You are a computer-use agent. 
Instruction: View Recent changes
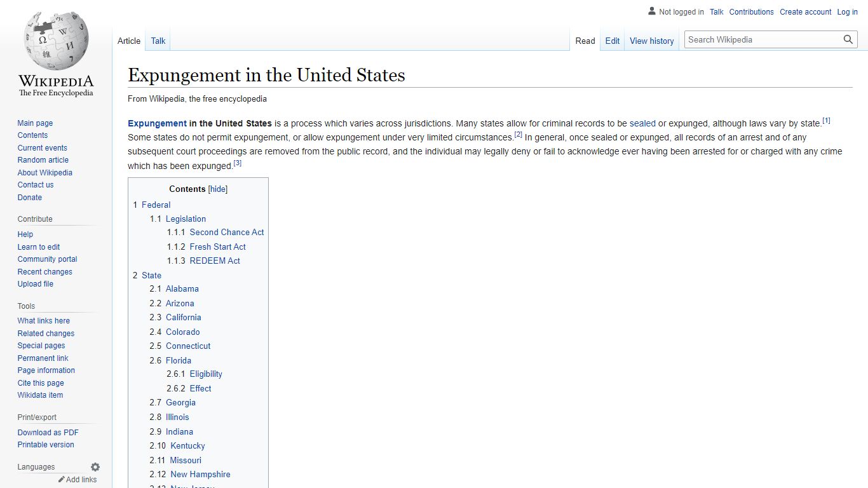(44, 272)
